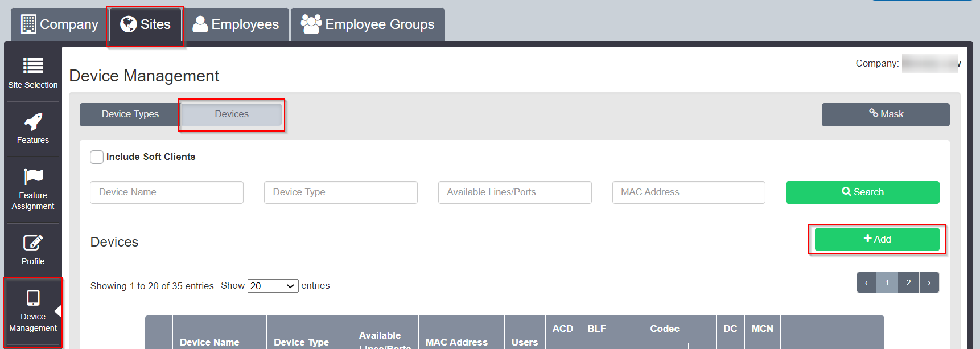Switch to the Sites tab
Viewport: 980px width, 349px height.
tap(145, 24)
